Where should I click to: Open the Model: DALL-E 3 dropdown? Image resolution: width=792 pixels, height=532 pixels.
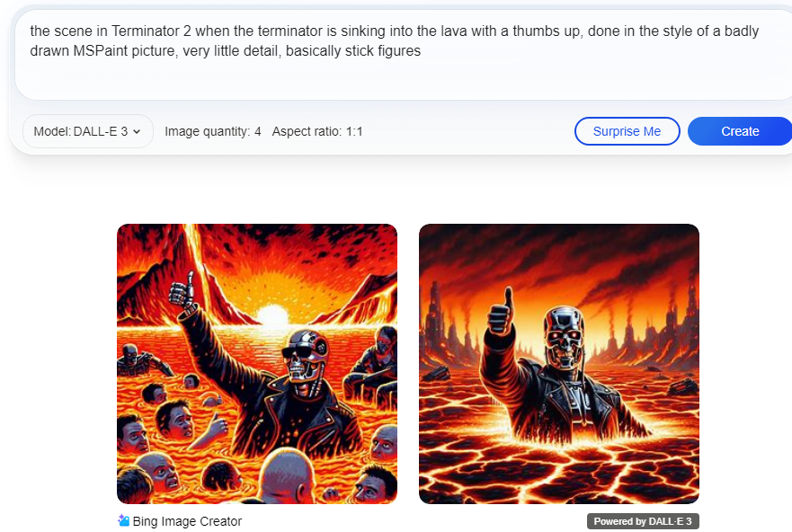click(x=88, y=131)
